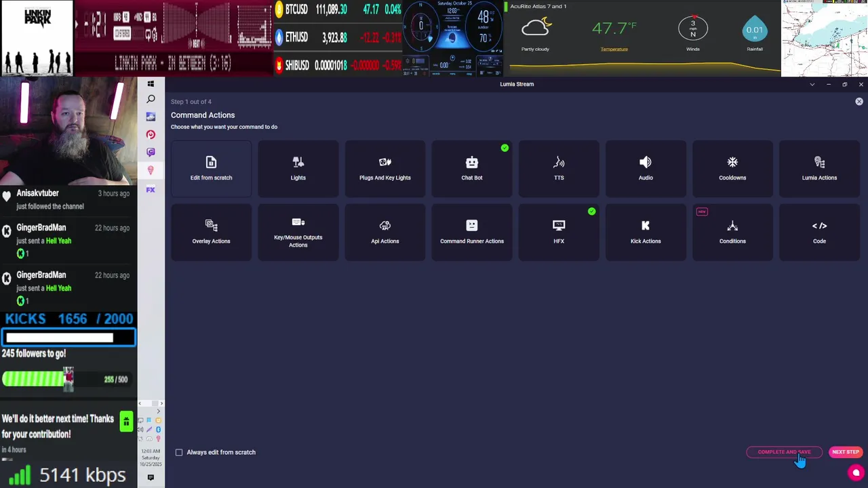Open the purple FX app in taskbar

151,189
